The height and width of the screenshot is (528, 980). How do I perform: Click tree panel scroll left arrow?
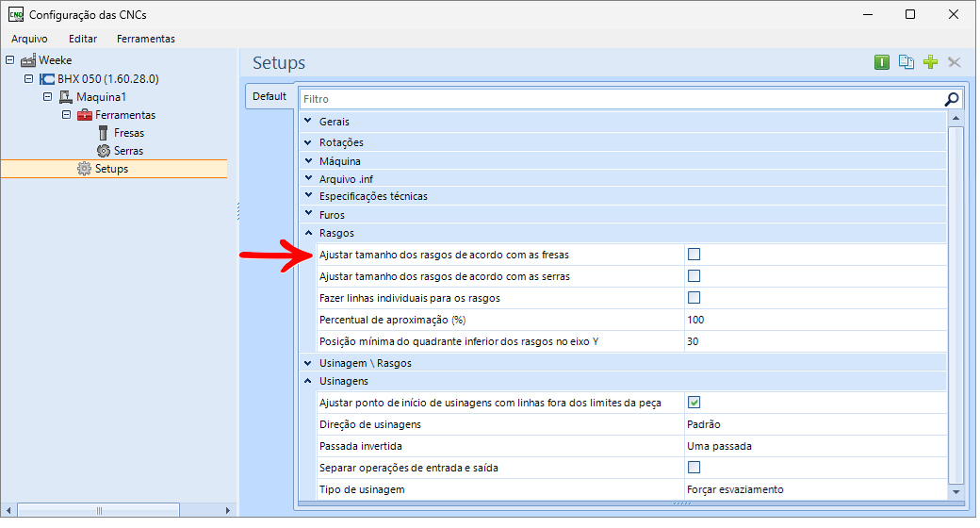[8, 510]
